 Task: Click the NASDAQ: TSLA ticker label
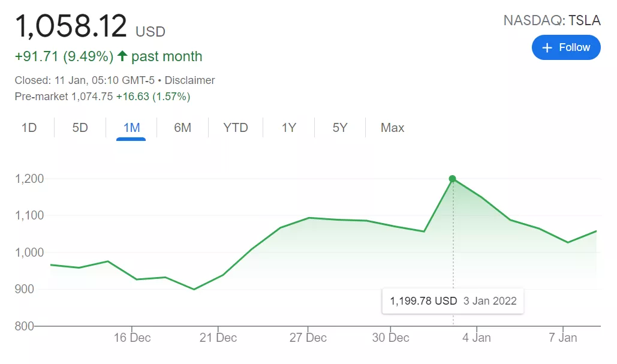(552, 20)
